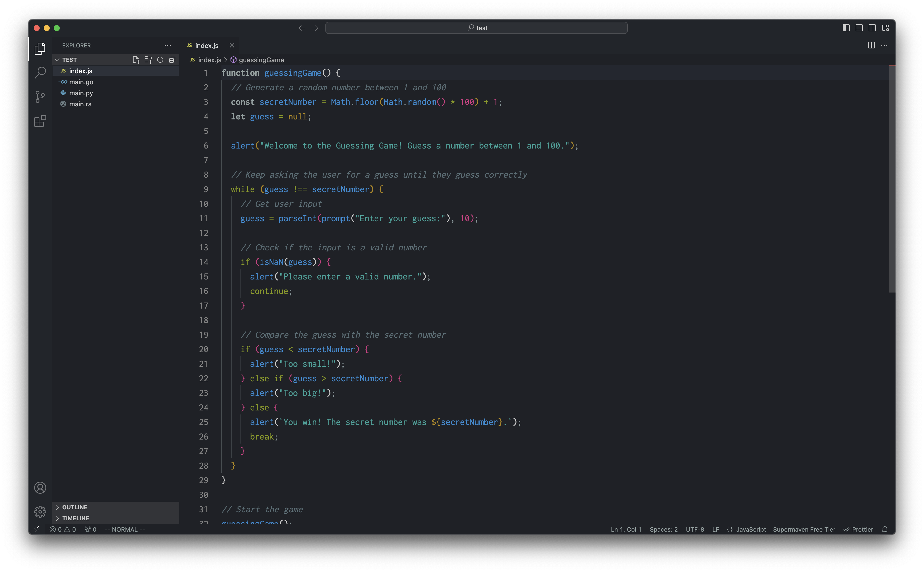Collapse all folders in Explorer
The height and width of the screenshot is (572, 924).
point(172,60)
